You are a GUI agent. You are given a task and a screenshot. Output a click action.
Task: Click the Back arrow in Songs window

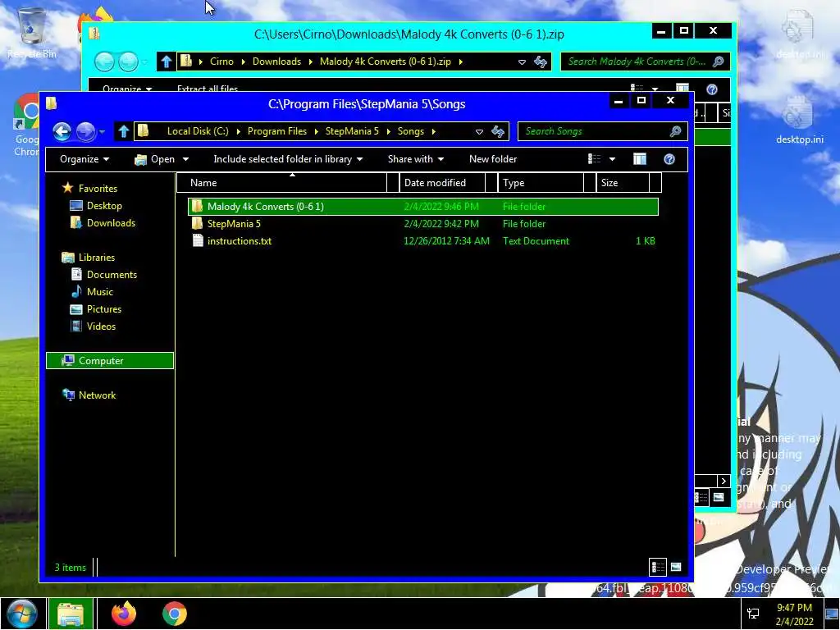tap(62, 131)
